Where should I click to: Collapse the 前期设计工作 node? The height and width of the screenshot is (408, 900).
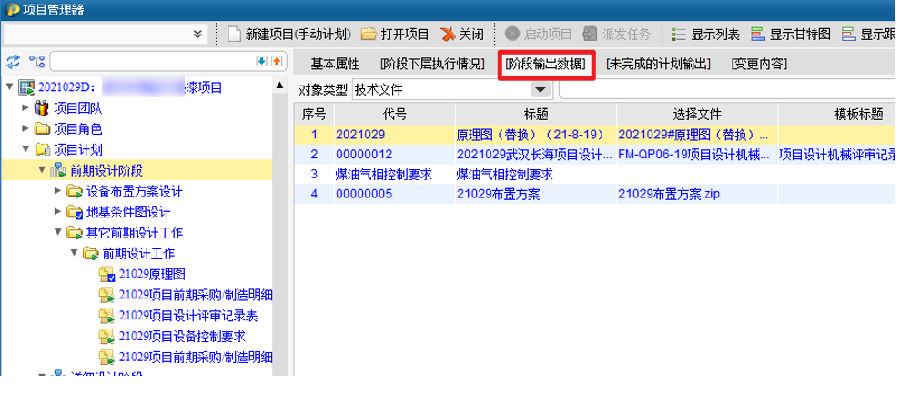point(73,253)
